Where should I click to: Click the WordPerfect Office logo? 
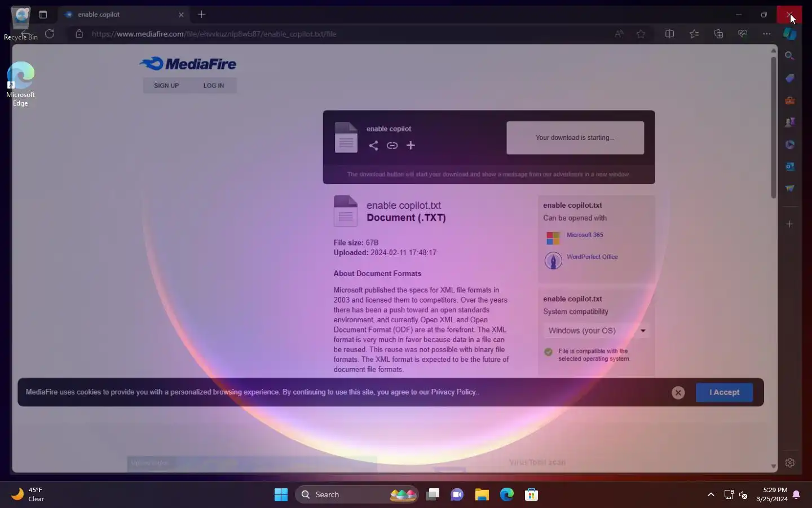[x=553, y=260]
